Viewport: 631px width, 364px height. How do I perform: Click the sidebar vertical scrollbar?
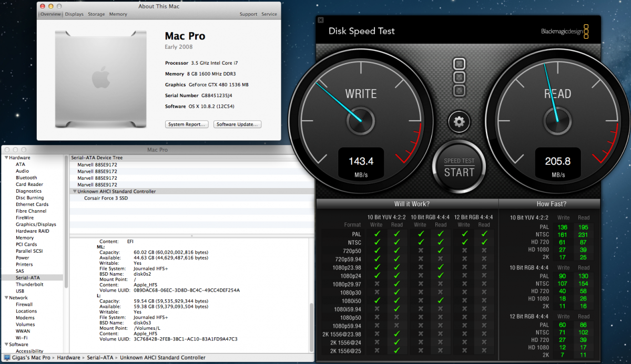(66, 223)
